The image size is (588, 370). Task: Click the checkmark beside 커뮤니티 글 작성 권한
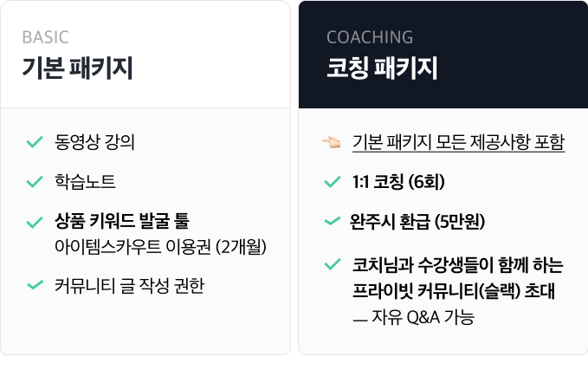[x=36, y=285]
